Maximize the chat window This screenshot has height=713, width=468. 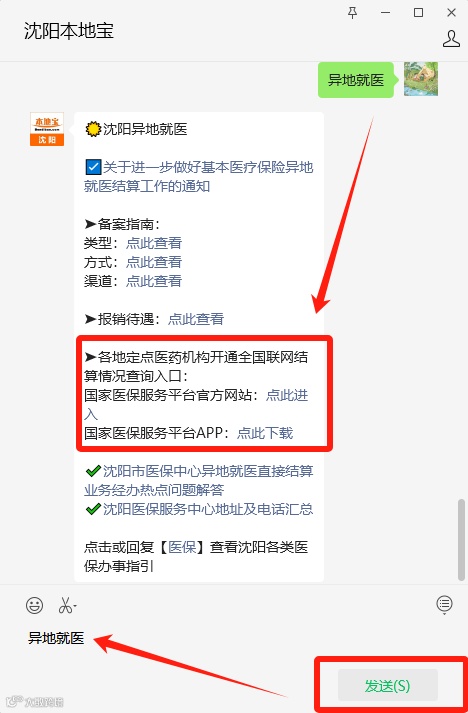pos(418,13)
